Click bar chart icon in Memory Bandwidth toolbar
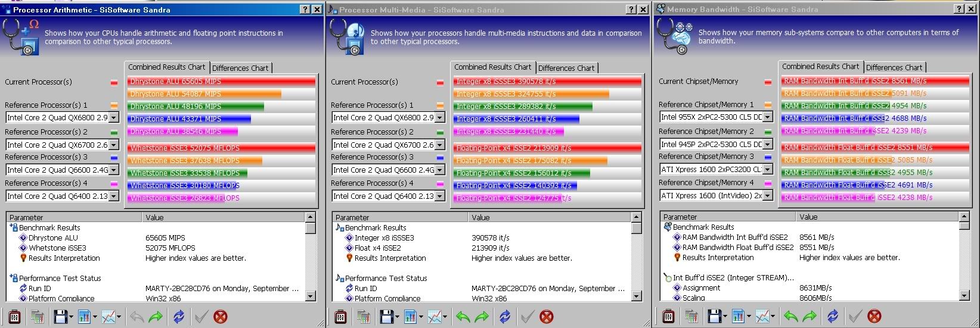Viewport: 980px width, 328px height. point(737,316)
